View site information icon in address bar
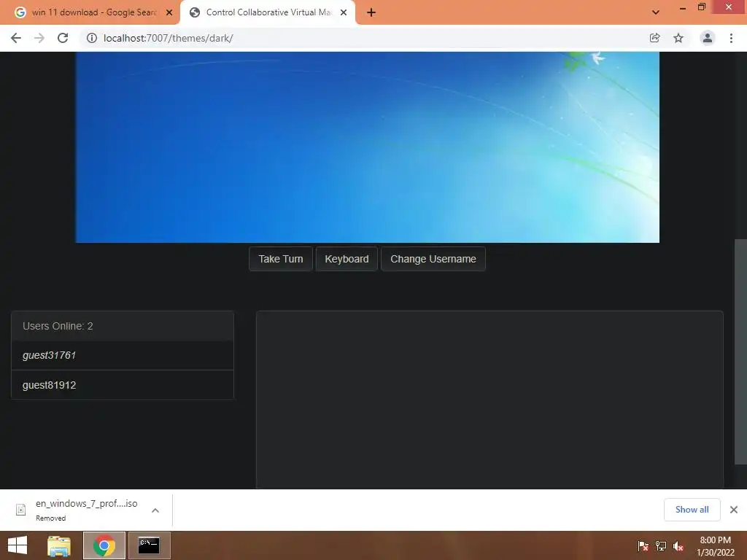 (91, 38)
